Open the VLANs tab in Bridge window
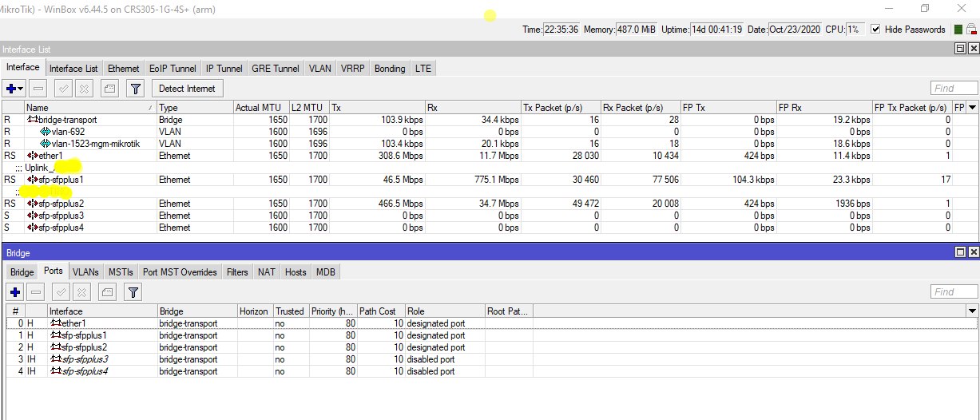The width and height of the screenshot is (980, 420). tap(85, 272)
